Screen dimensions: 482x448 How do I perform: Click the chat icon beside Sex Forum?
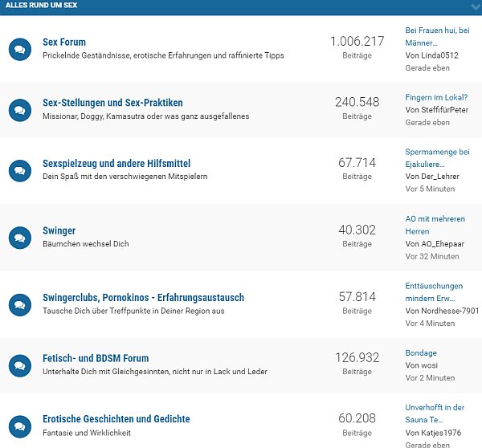point(19,49)
